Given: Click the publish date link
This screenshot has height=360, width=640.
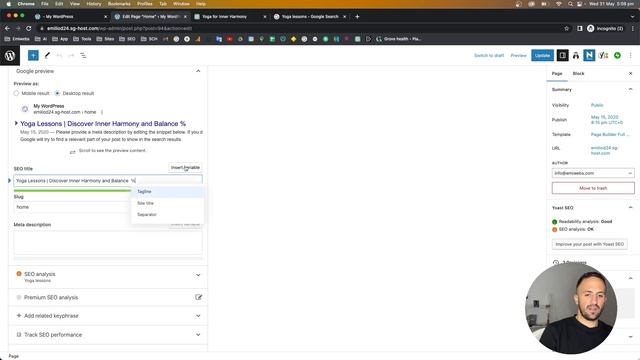Looking at the screenshot, I should tap(607, 120).
